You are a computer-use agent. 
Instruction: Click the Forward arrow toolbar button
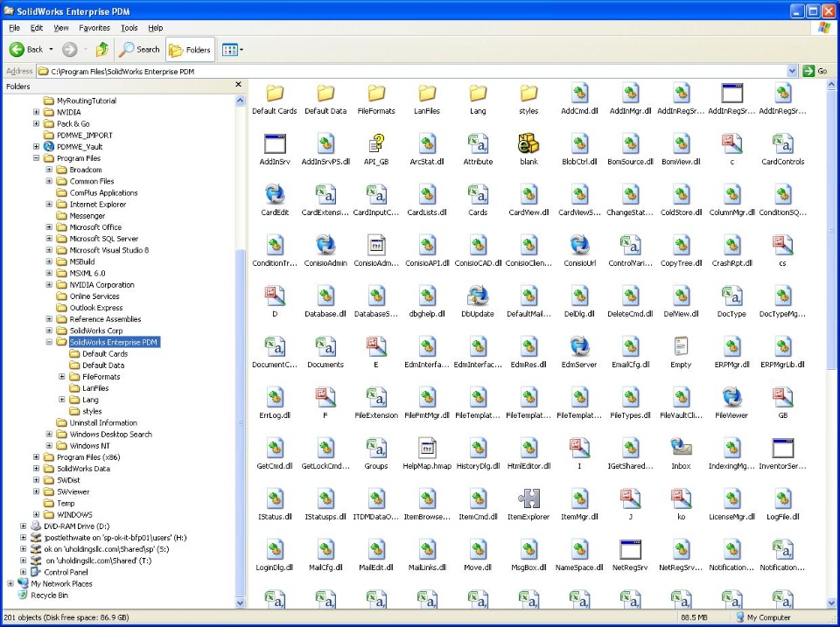pyautogui.click(x=70, y=50)
